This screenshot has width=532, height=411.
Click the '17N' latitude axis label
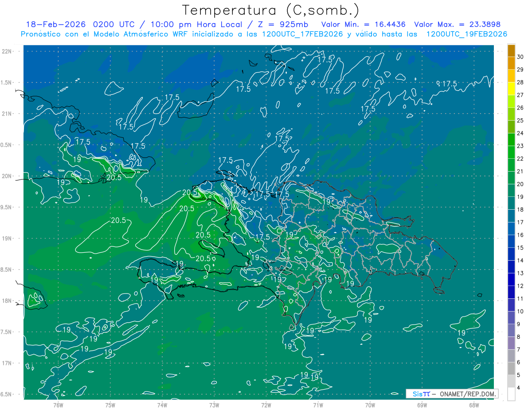tap(8, 363)
